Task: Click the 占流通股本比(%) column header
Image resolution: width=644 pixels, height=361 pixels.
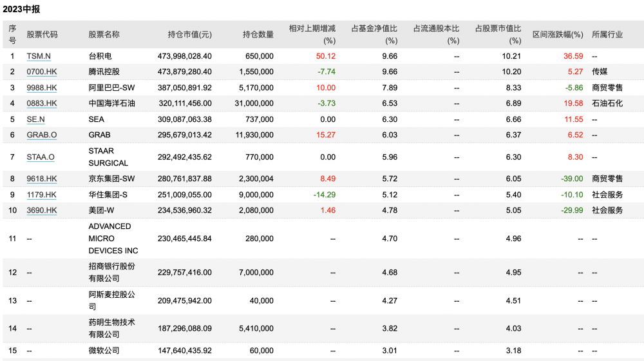Action: click(436, 35)
